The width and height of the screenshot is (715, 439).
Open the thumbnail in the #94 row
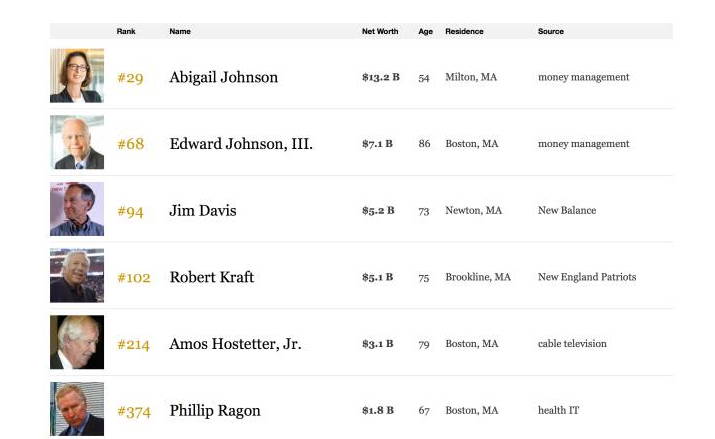point(77,209)
